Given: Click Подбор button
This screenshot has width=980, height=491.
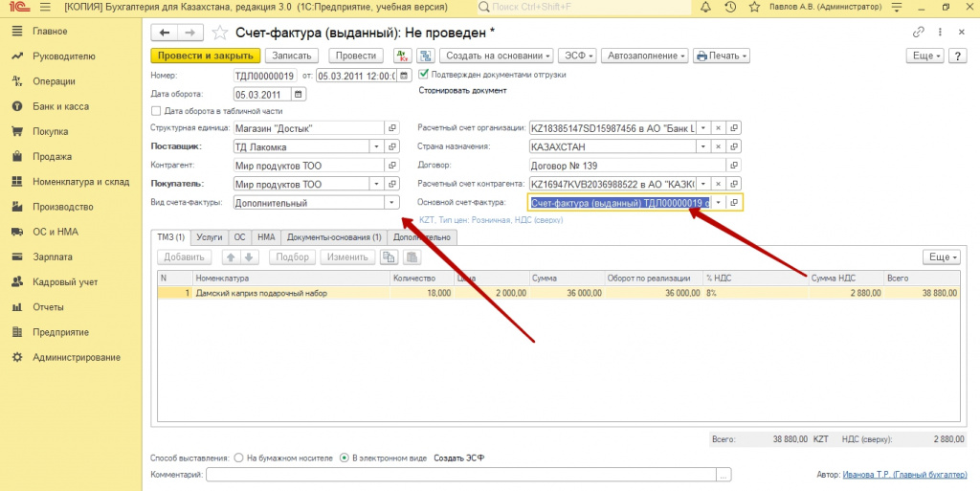Looking at the screenshot, I should [x=293, y=257].
